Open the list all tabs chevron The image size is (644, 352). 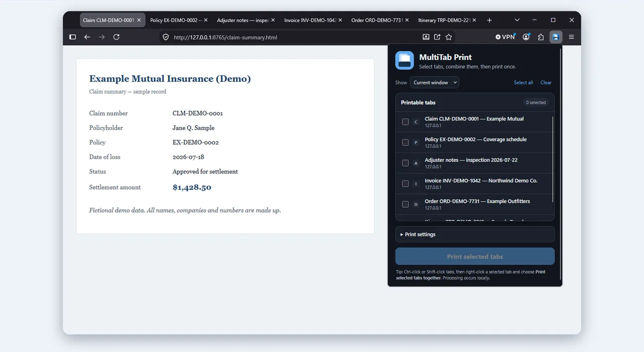click(517, 20)
